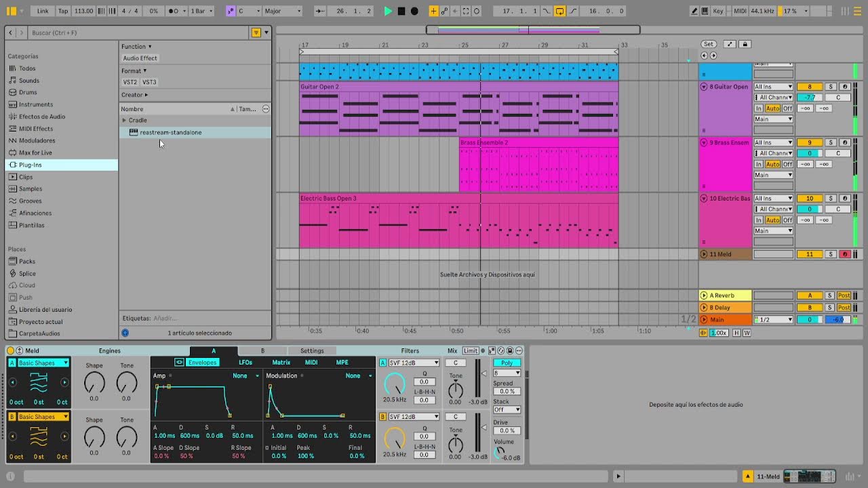Image resolution: width=868 pixels, height=488 pixels.
Task: Open the 1 Bar quantization dropdown
Action: [x=201, y=11]
